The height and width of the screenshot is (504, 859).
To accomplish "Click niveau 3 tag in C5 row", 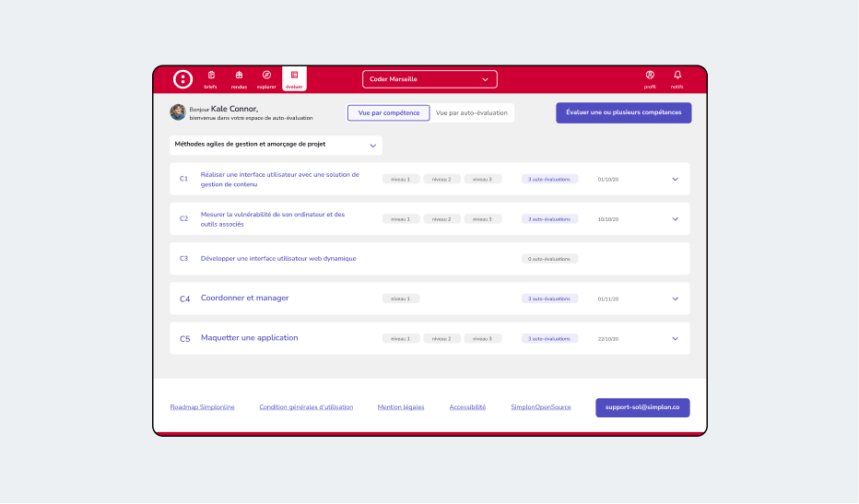I will 483,338.
